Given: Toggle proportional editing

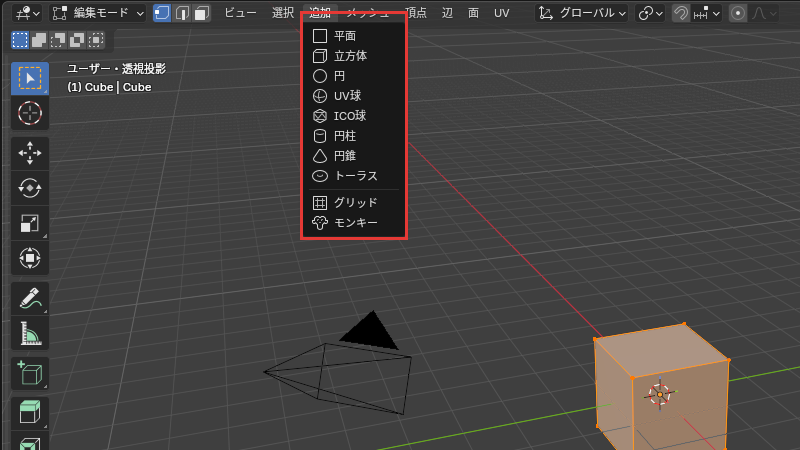Looking at the screenshot, I should (x=738, y=13).
